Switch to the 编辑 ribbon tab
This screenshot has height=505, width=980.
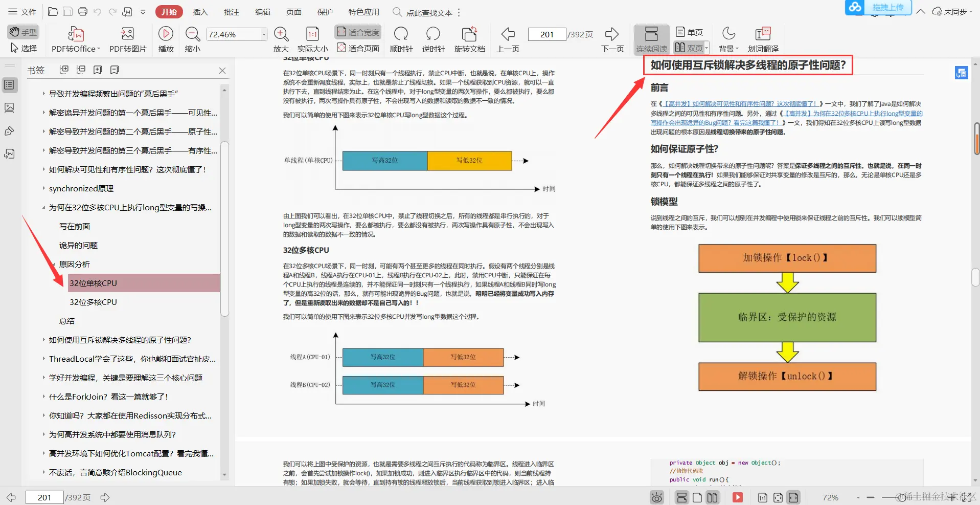coord(263,12)
